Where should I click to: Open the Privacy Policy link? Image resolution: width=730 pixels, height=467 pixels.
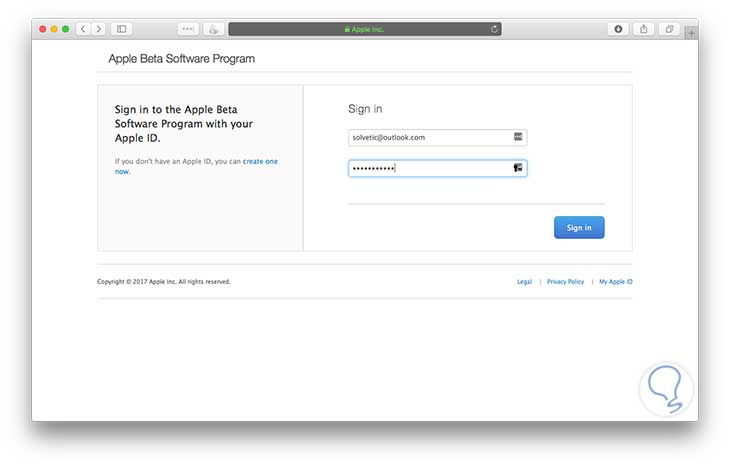[x=565, y=282]
